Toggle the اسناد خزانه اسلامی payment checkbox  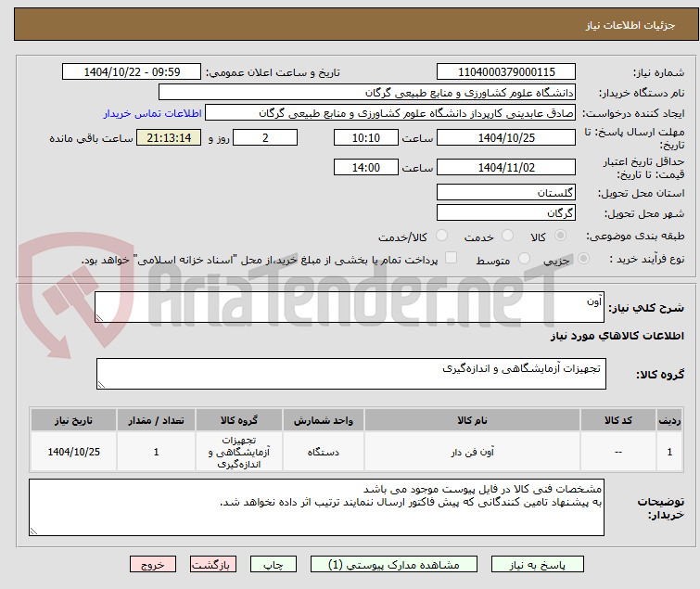(x=452, y=258)
